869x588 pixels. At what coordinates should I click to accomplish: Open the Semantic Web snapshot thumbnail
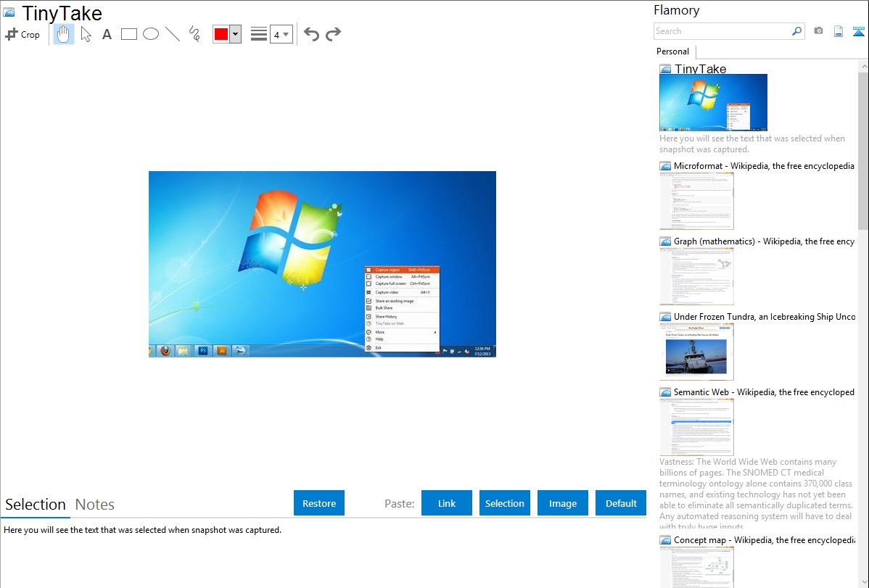[696, 427]
